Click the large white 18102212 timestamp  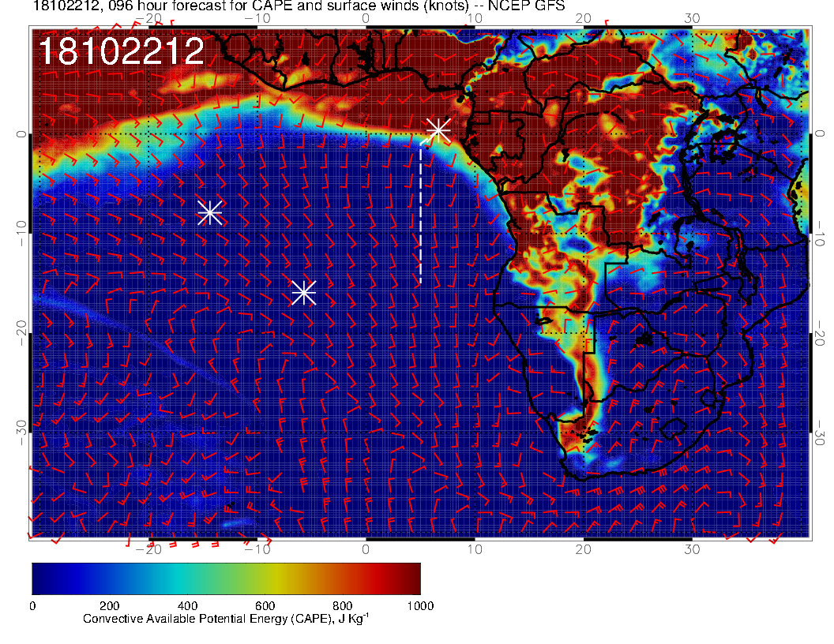click(x=121, y=52)
